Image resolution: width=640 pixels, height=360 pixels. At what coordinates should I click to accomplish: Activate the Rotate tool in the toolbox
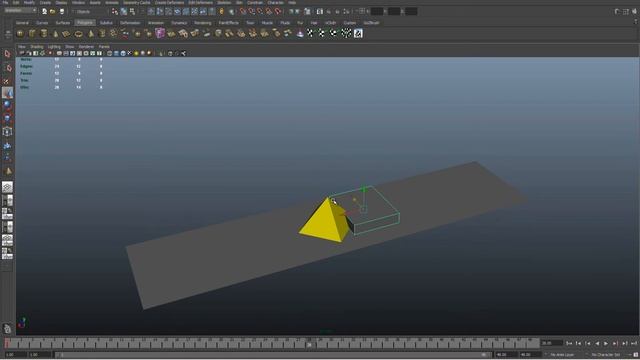[7, 105]
